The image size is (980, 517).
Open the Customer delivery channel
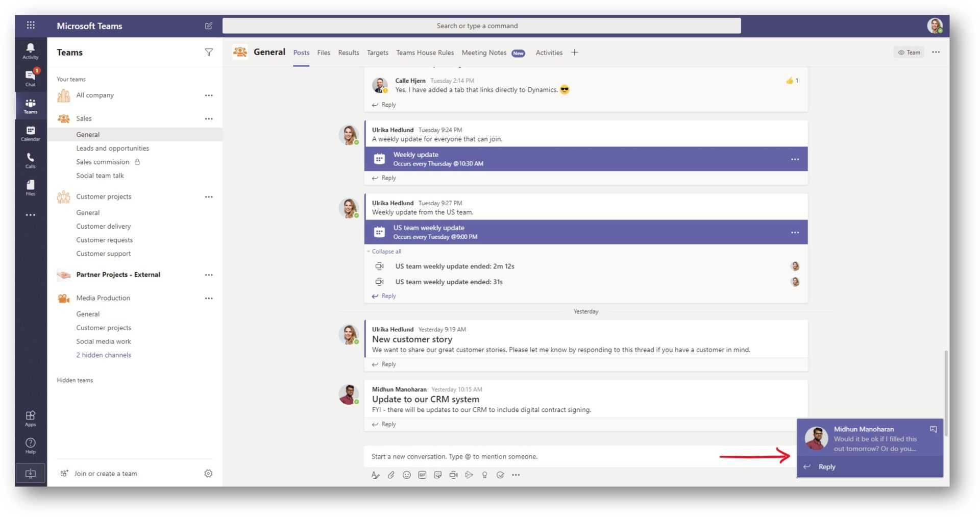tap(103, 226)
